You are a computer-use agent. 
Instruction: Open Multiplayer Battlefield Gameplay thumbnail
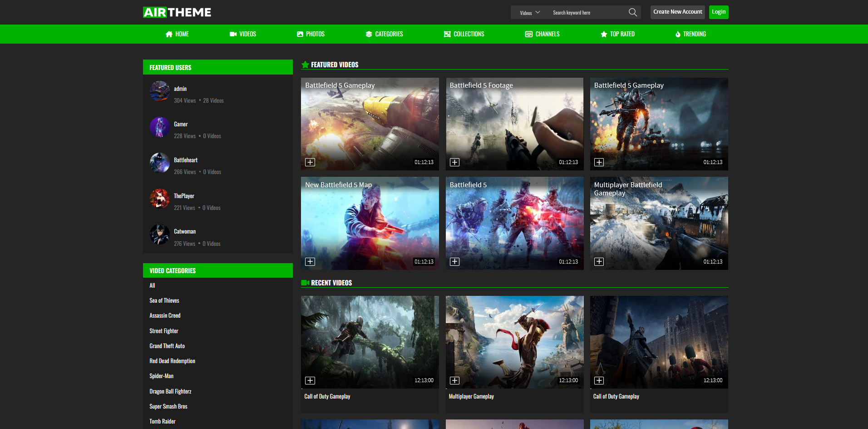[659, 223]
